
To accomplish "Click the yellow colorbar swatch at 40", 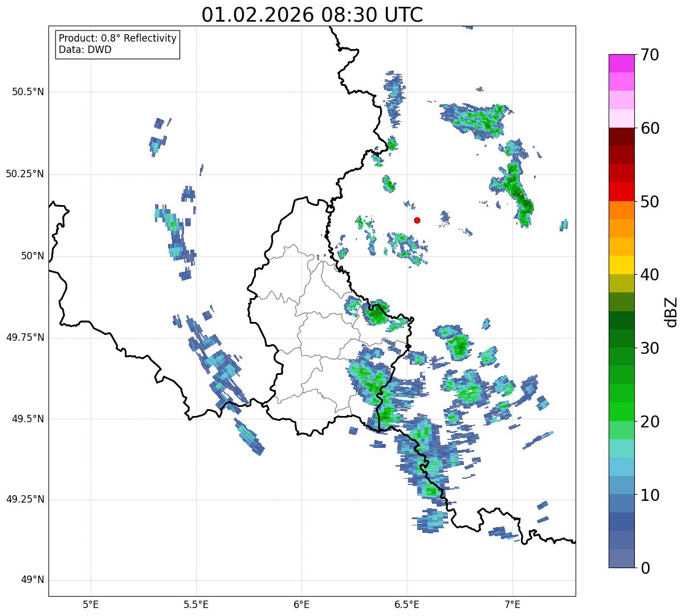I will point(622,266).
